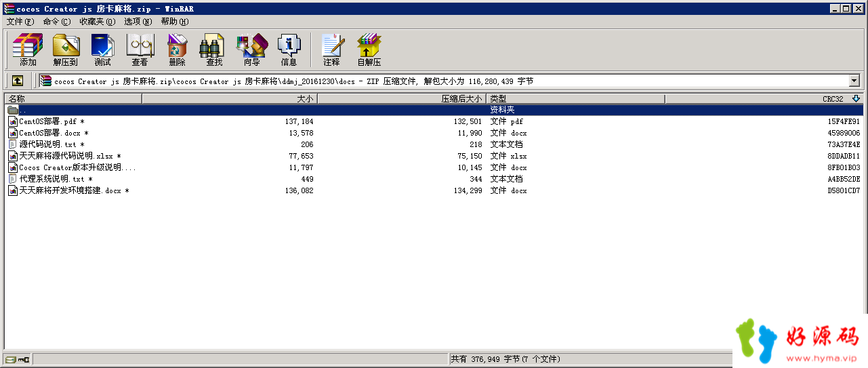Screen dimensions: 868x368
Task: Click the WinRAR title bar app icon
Action: pos(9,9)
